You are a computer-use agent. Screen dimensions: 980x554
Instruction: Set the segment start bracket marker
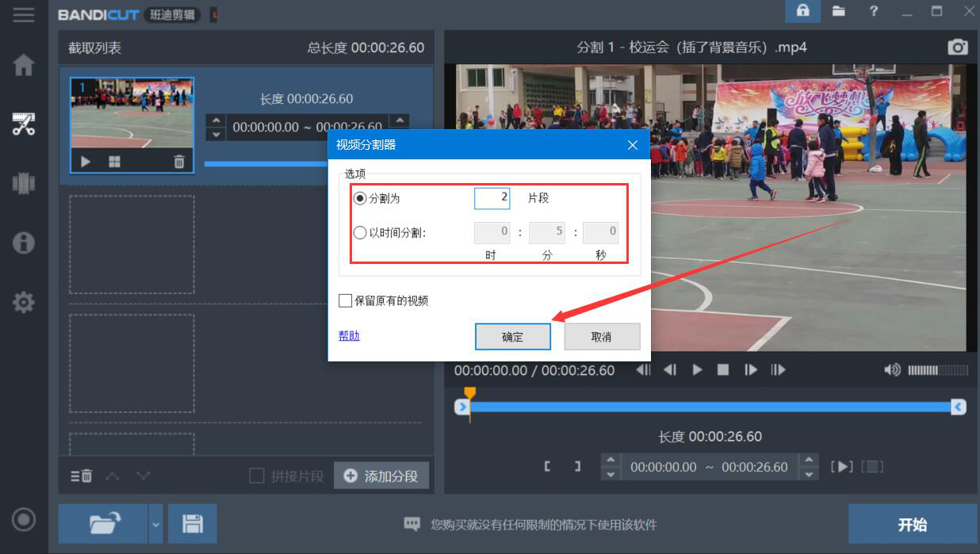click(548, 467)
